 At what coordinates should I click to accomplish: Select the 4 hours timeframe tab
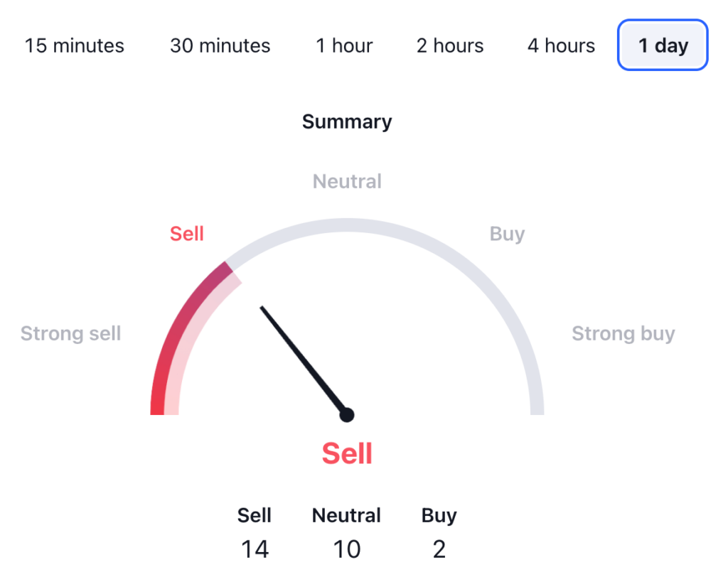(561, 46)
